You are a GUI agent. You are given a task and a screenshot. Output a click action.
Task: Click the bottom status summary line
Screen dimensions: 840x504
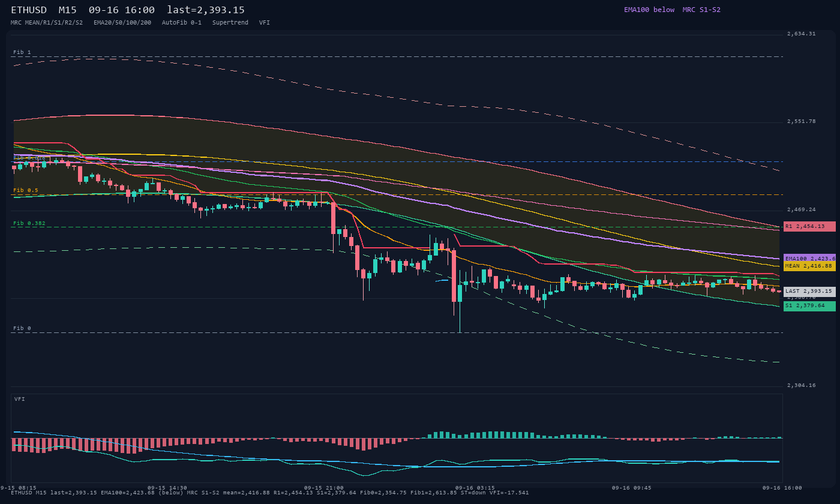click(x=270, y=493)
